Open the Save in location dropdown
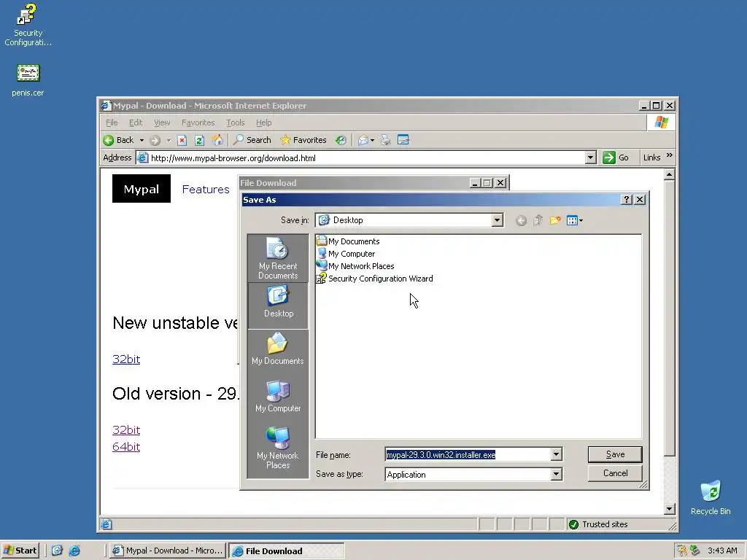The height and width of the screenshot is (560, 747). point(497,220)
